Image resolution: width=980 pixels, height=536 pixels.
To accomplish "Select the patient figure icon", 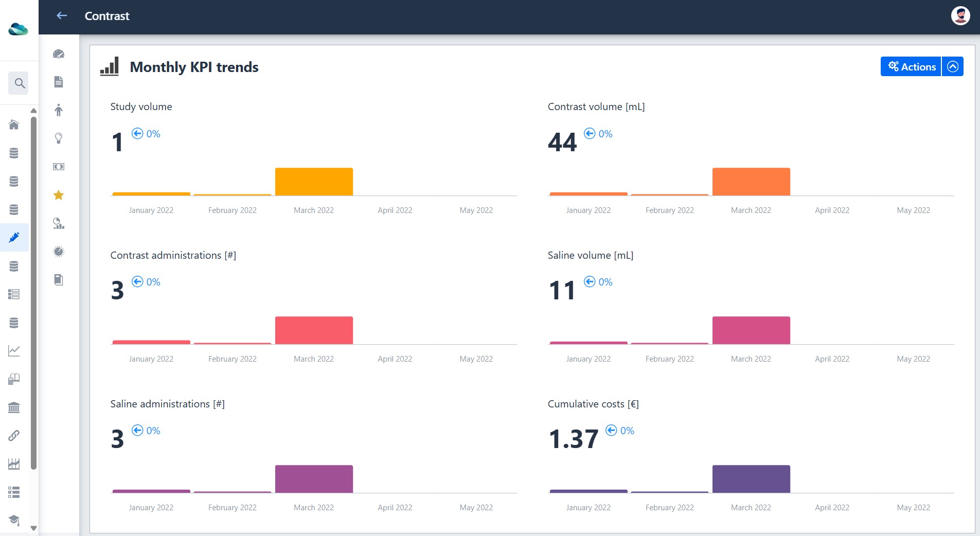I will tap(59, 110).
